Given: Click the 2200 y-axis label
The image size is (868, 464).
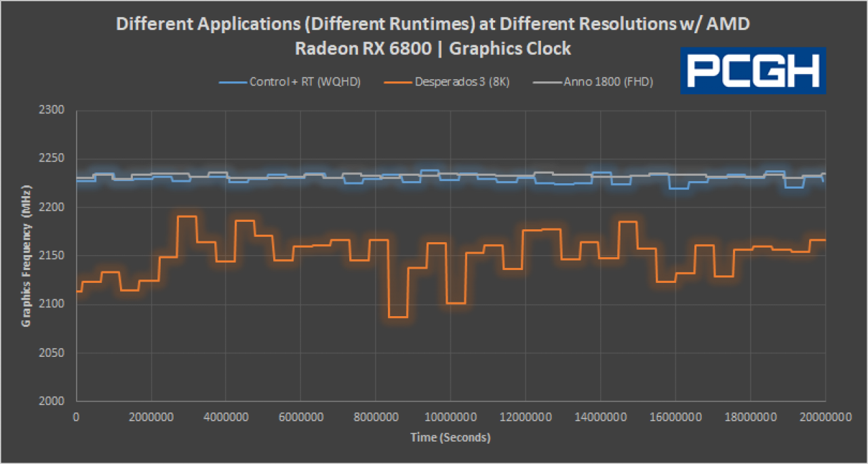Looking at the screenshot, I should 52,207.
